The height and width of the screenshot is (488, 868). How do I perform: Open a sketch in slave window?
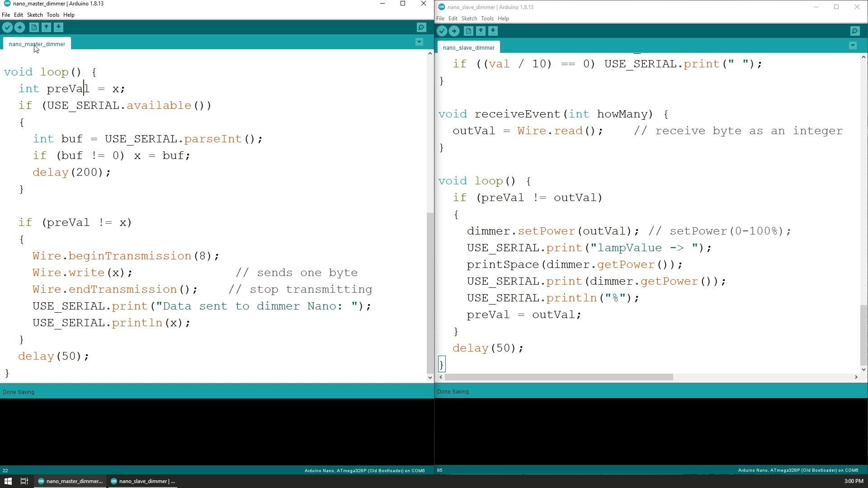[x=481, y=31]
